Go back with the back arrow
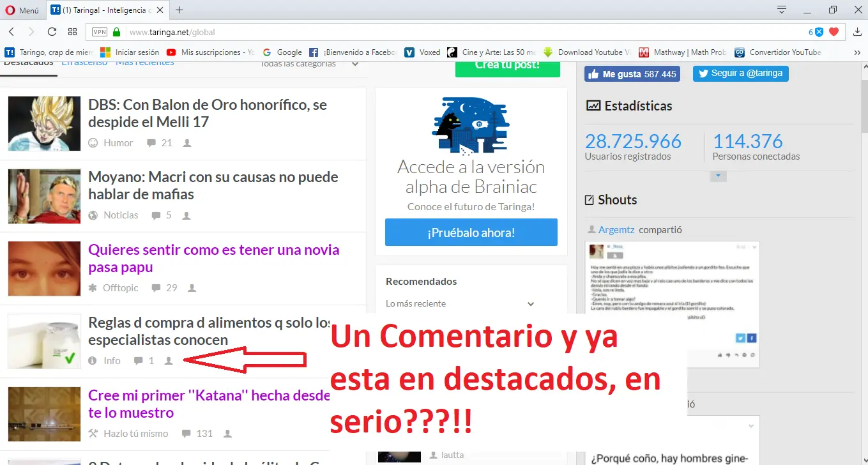868x465 pixels. [11, 32]
